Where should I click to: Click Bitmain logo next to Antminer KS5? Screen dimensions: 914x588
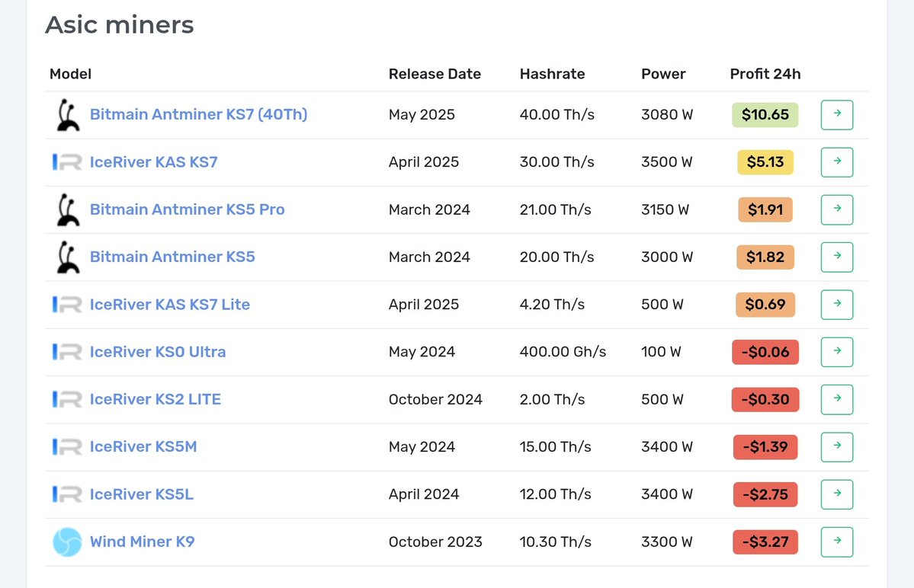point(68,257)
